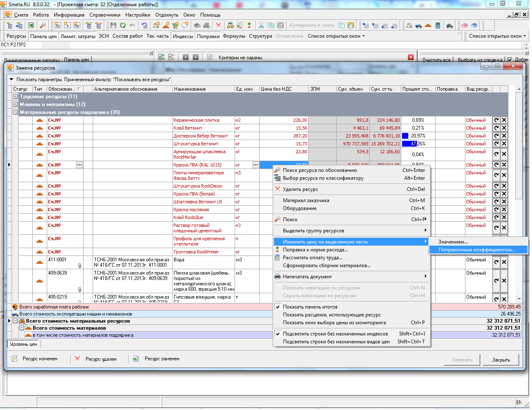
Task: Click the speech bubble with gear icon
Action: [x=185, y=25]
